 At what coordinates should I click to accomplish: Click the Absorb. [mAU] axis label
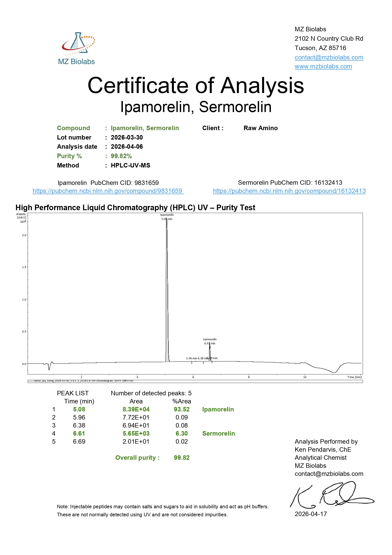pos(21,216)
